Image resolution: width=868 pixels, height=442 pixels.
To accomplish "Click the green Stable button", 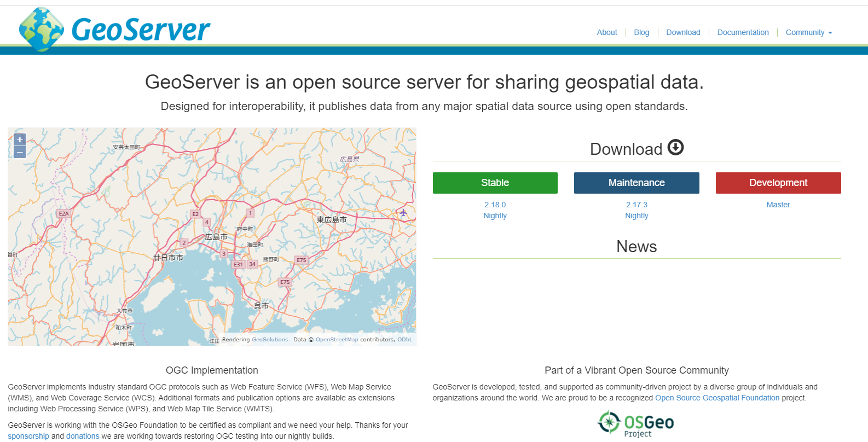I will coord(495,183).
